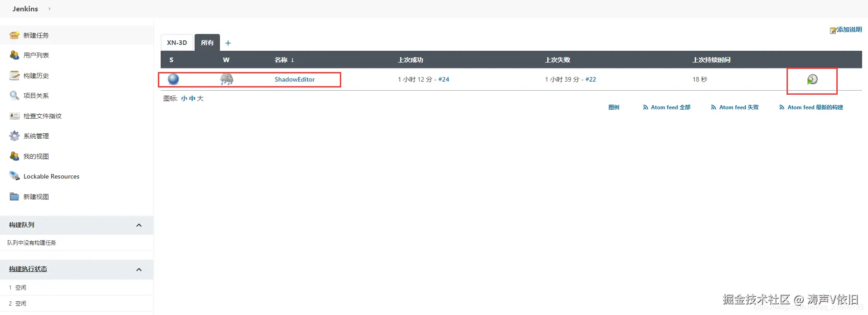Switch to the XN-3D view tab
Image resolution: width=868 pixels, height=315 pixels.
tap(177, 43)
